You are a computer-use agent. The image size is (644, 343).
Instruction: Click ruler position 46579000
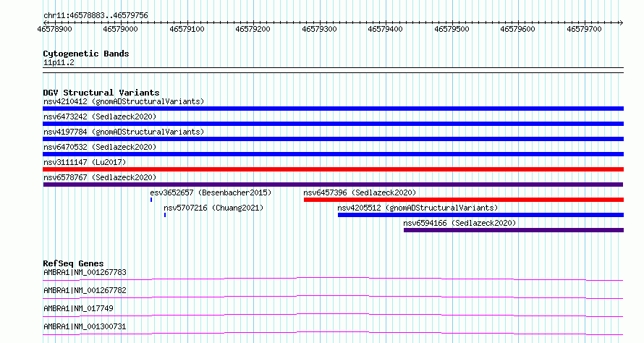[x=120, y=29]
